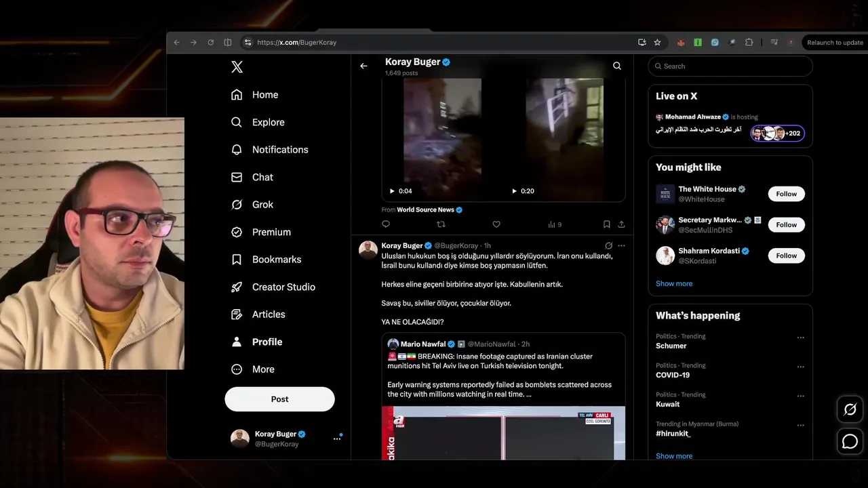The height and width of the screenshot is (488, 868).
Task: Click the Articles sidebar icon
Action: 237,314
